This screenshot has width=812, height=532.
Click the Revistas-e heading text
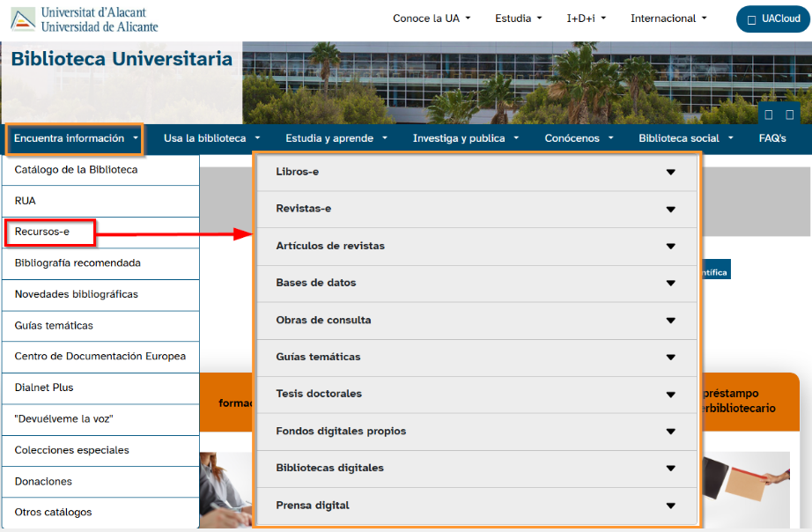pos(304,208)
